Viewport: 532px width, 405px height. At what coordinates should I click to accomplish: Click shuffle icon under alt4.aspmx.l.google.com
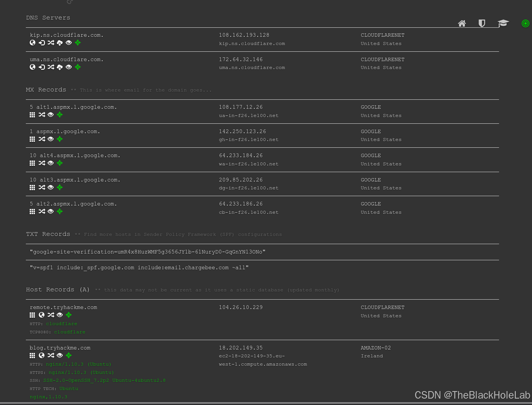(x=42, y=163)
